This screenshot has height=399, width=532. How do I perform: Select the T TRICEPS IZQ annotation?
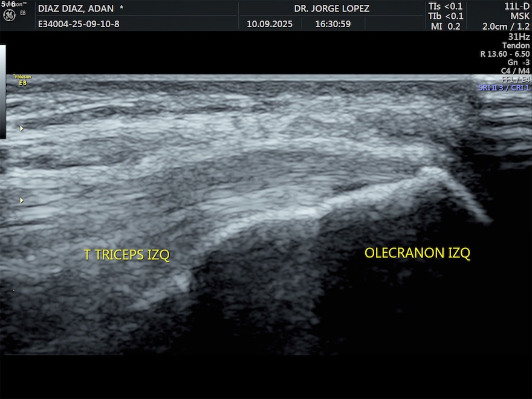126,255
